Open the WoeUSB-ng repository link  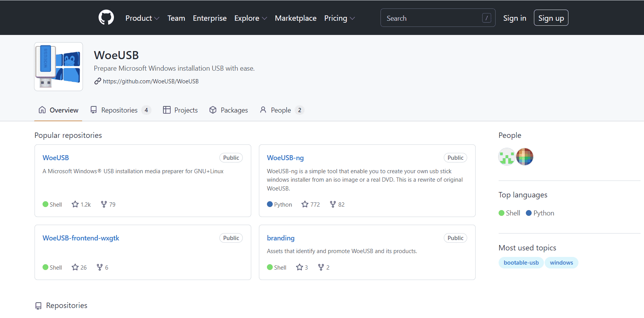point(285,158)
